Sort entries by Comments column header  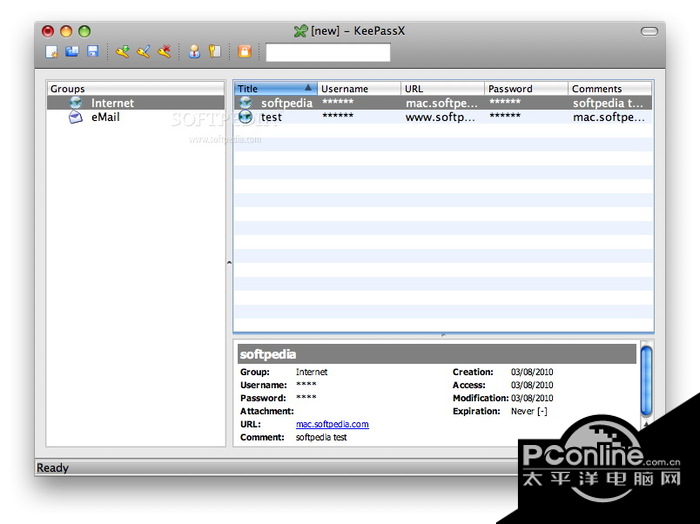pos(610,88)
